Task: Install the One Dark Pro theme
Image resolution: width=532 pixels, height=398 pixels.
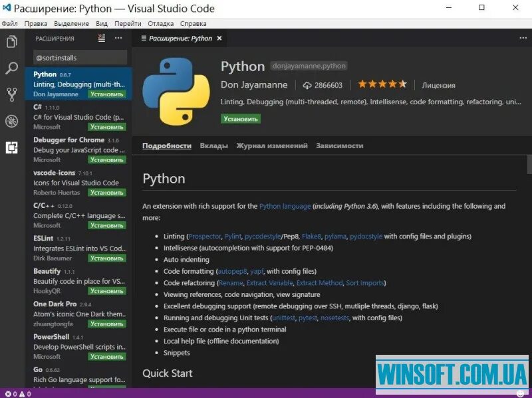Action: [x=106, y=324]
